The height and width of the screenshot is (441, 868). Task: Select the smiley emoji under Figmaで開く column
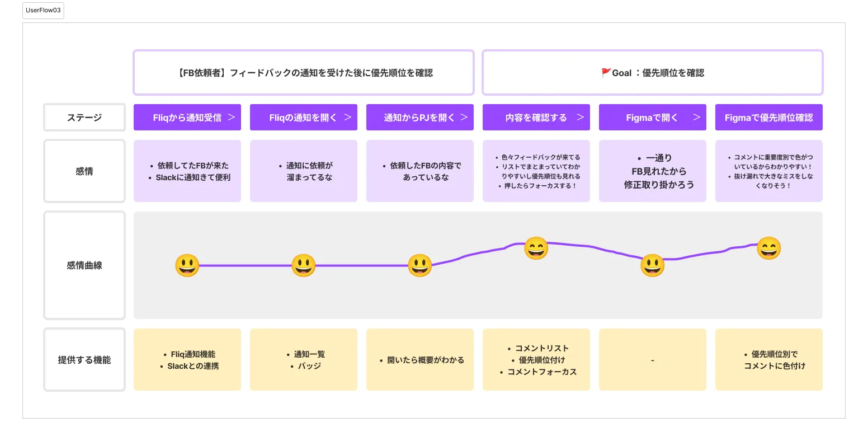[x=653, y=265]
